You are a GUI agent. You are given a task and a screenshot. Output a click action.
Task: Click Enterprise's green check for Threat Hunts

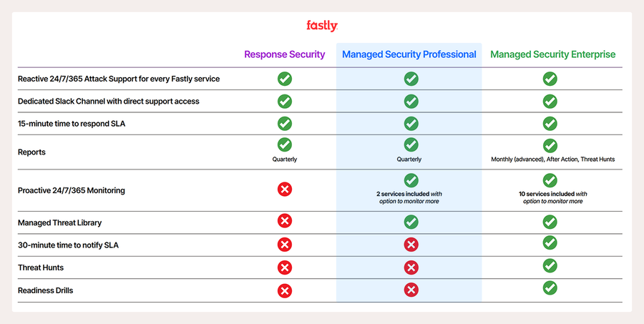[550, 265]
